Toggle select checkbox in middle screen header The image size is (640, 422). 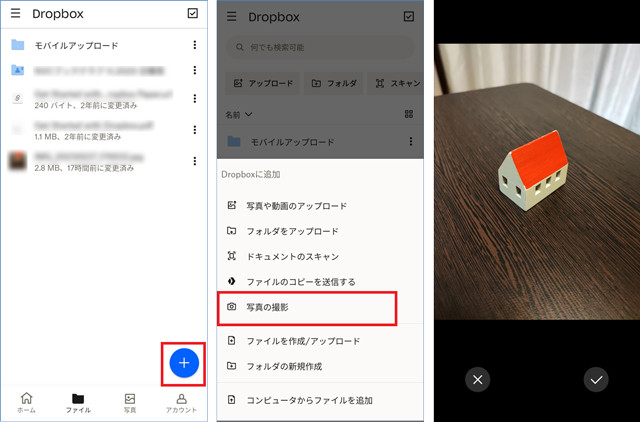pos(408,16)
